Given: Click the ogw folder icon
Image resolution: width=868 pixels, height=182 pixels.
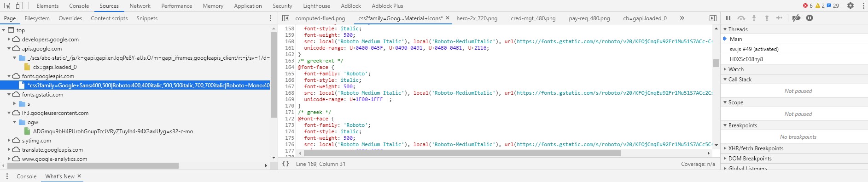Looking at the screenshot, I should coord(22,122).
